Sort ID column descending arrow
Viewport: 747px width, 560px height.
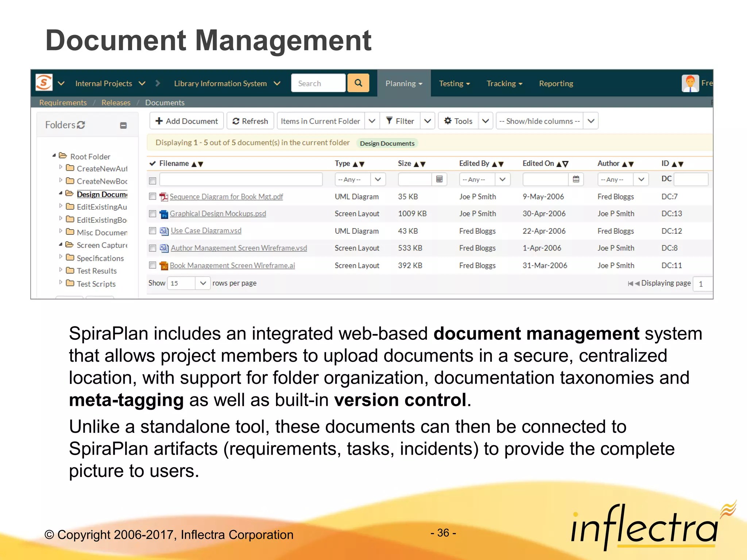pyautogui.click(x=681, y=164)
